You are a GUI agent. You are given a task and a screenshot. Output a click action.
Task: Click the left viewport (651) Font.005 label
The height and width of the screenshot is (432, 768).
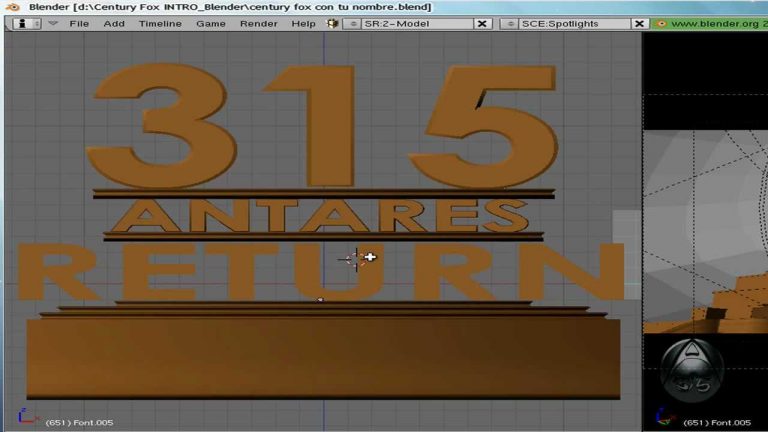tap(79, 422)
